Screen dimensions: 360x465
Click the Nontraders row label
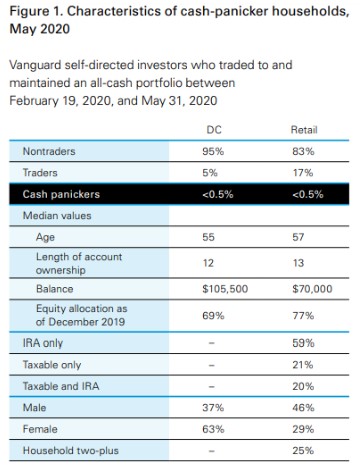click(49, 151)
